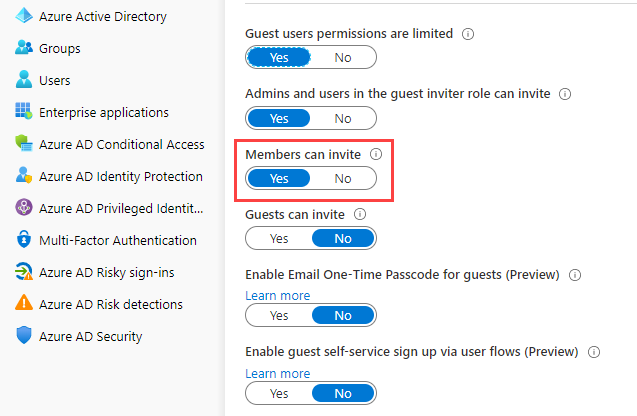Click info icon beside Members can invite
The height and width of the screenshot is (416, 637).
[376, 155]
